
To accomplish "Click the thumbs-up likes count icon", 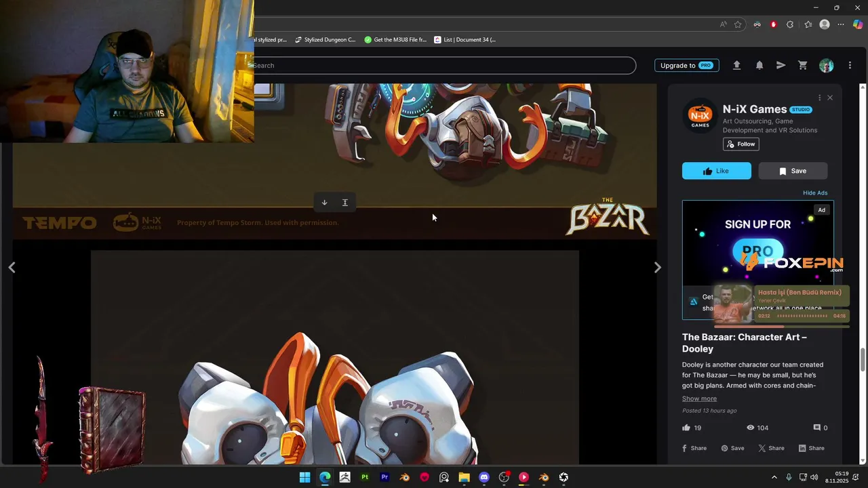I will [x=686, y=428].
